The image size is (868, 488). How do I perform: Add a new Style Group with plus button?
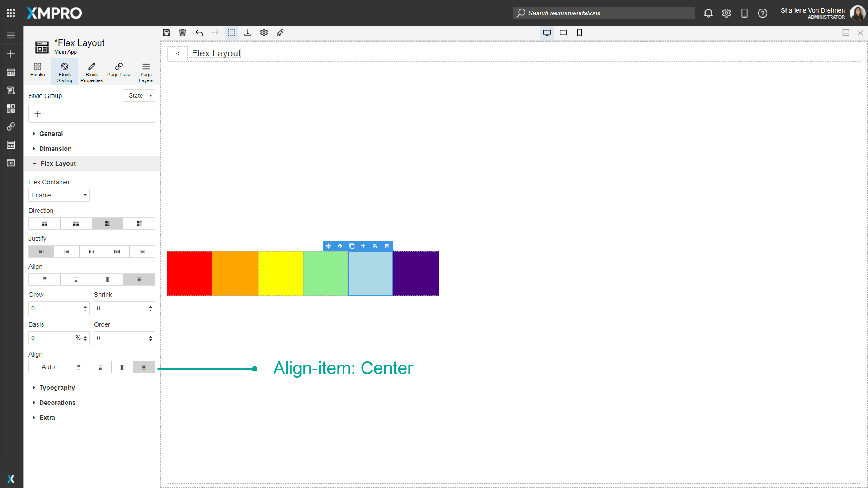38,114
